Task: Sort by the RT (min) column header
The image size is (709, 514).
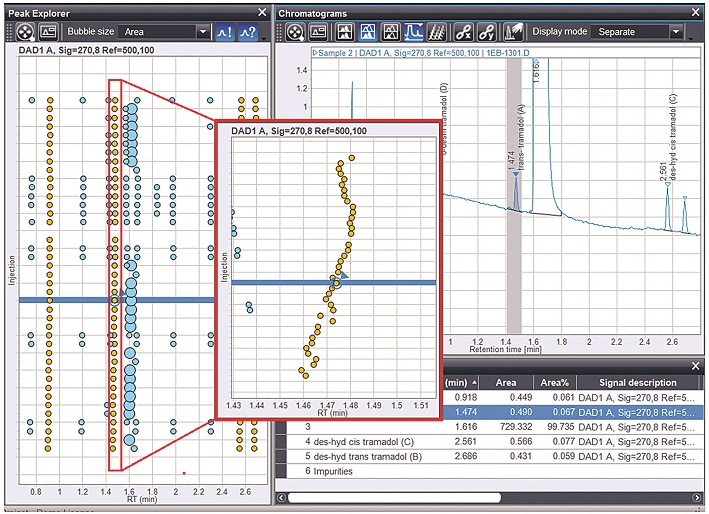Action: 460,382
